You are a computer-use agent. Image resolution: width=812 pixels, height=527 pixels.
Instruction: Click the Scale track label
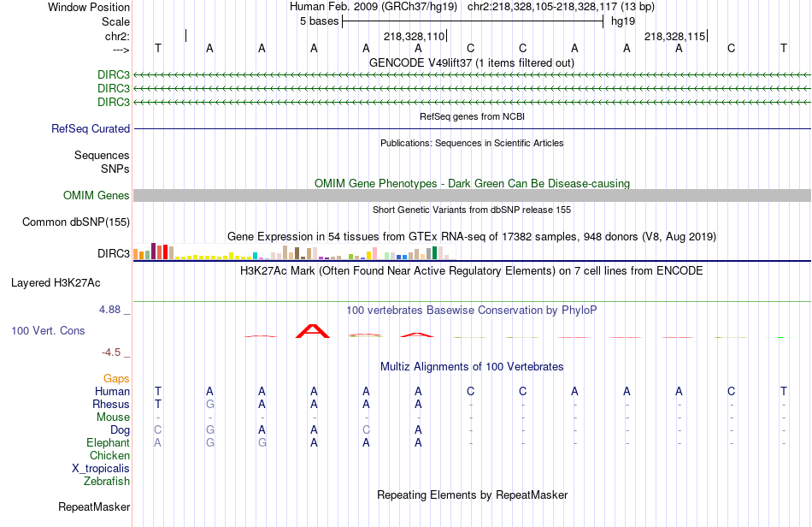click(x=115, y=21)
